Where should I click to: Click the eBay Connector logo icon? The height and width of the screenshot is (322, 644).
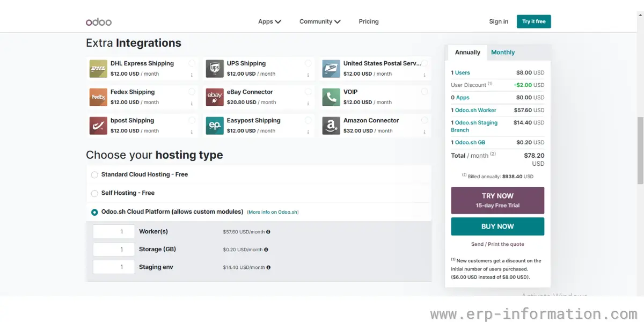pos(214,97)
